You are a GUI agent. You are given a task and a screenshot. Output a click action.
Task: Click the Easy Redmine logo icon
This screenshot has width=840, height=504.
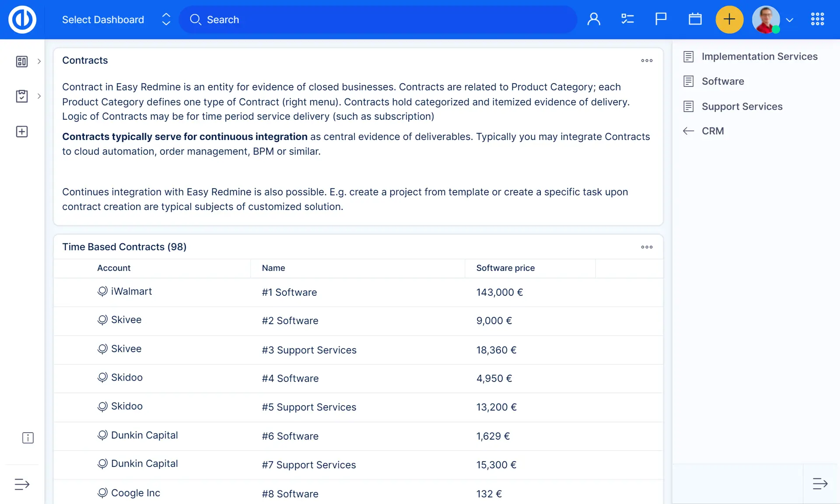click(22, 20)
